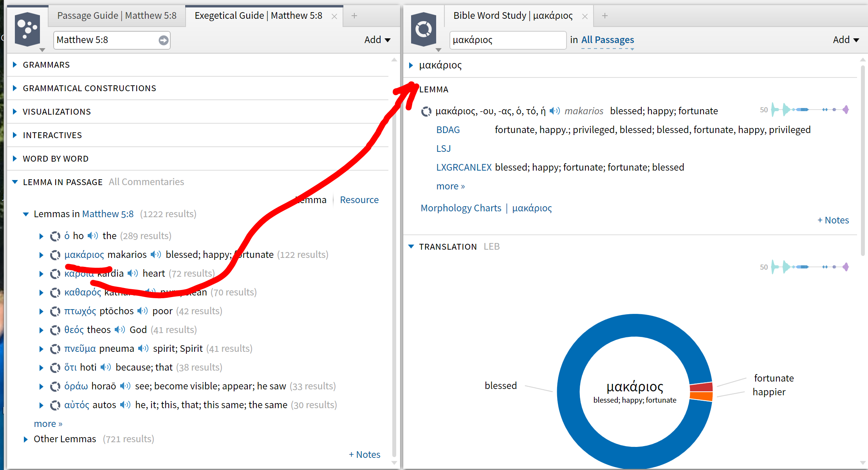
Task: Play pronunciation audio for μακάριος makarios
Action: (x=156, y=255)
